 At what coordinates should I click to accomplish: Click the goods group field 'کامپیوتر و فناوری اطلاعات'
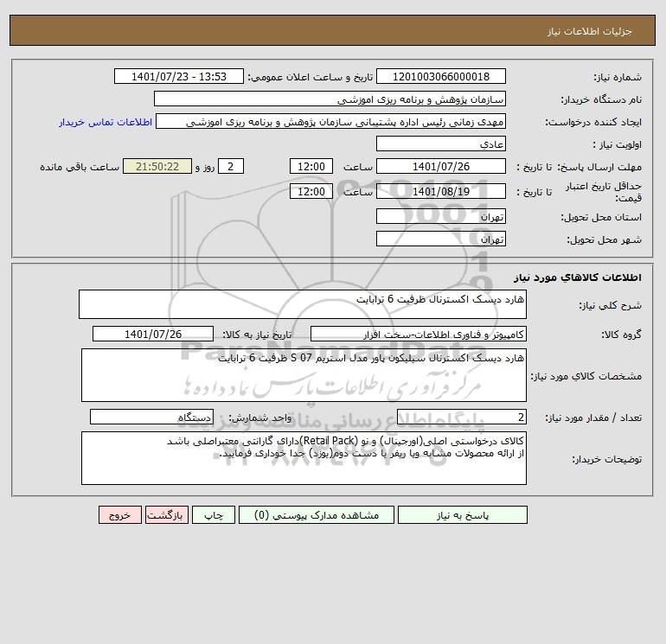419,334
